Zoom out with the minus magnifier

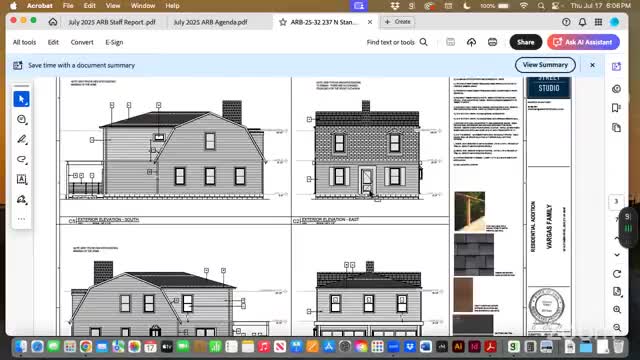coord(617,327)
